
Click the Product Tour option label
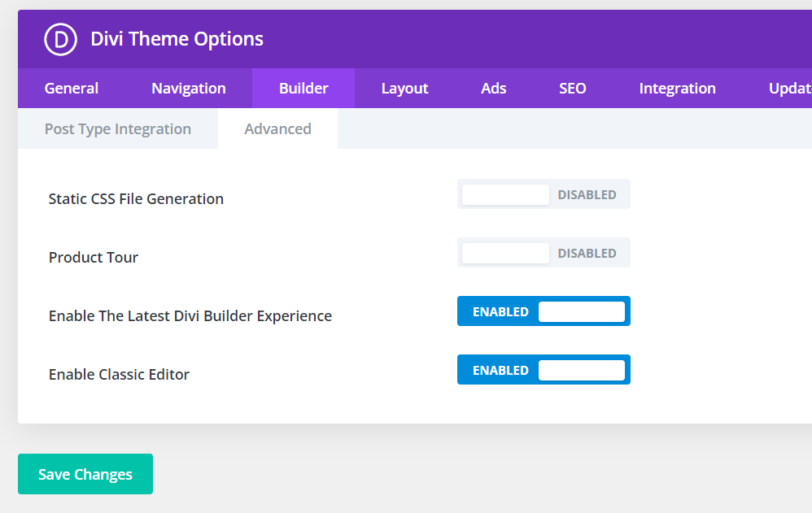94,258
